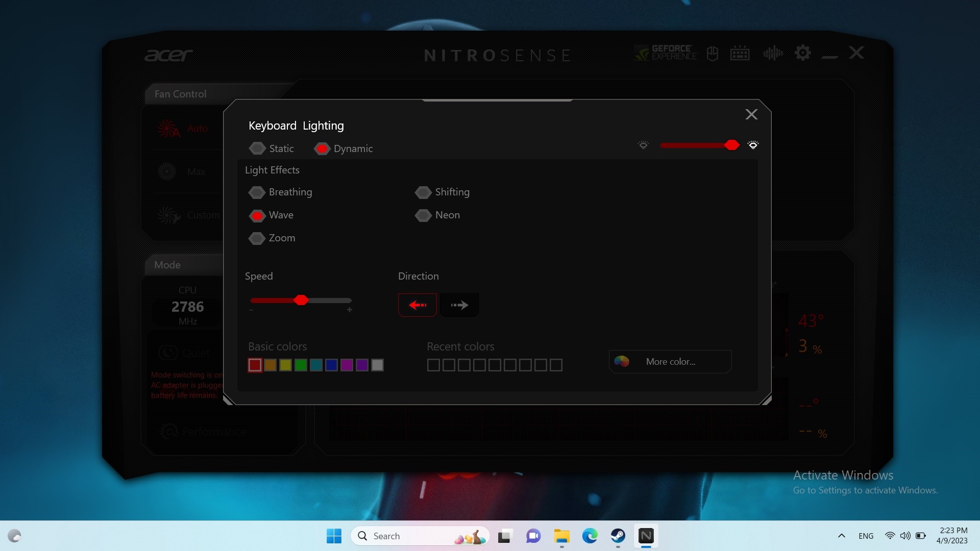The height and width of the screenshot is (551, 980).
Task: Select Performance mode in NitroSense
Action: click(203, 432)
